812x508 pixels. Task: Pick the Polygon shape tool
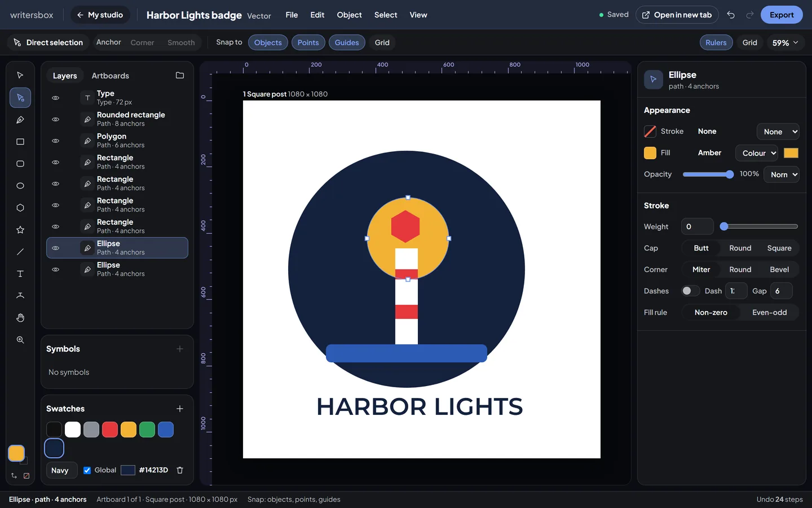(20, 208)
